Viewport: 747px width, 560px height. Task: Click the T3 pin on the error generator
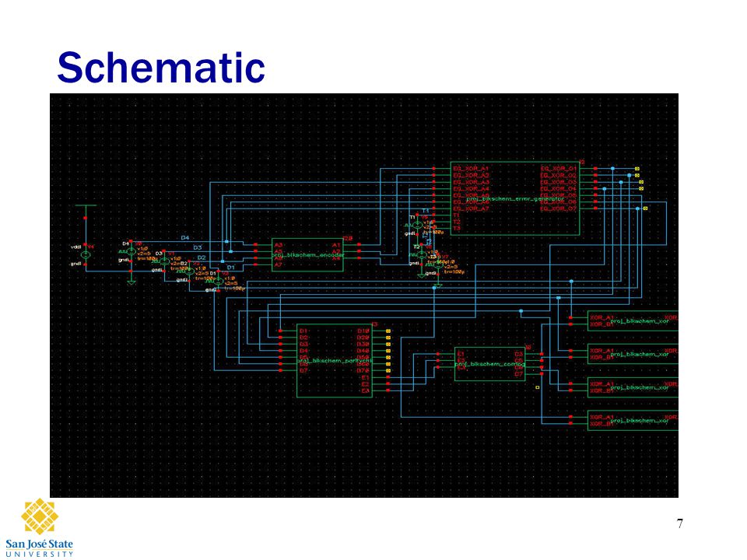(457, 229)
